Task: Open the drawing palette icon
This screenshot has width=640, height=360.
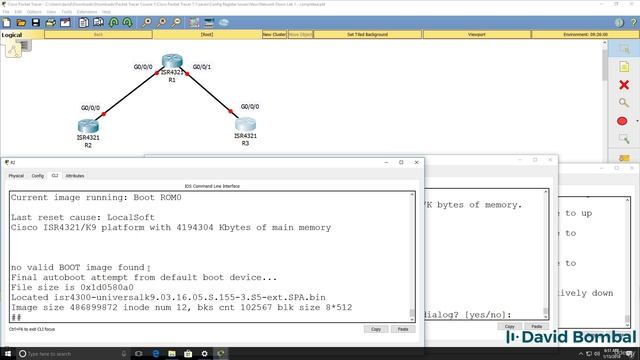Action: click(194, 23)
